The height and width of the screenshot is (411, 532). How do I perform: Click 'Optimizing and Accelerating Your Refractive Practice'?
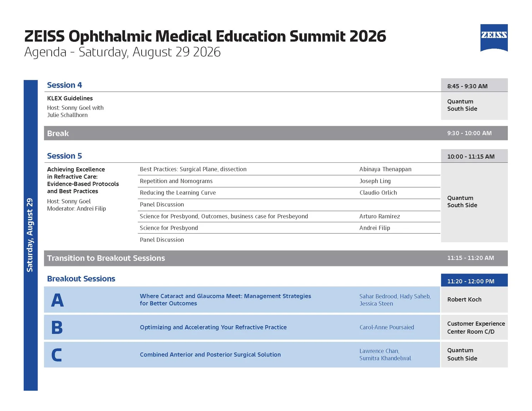click(213, 327)
